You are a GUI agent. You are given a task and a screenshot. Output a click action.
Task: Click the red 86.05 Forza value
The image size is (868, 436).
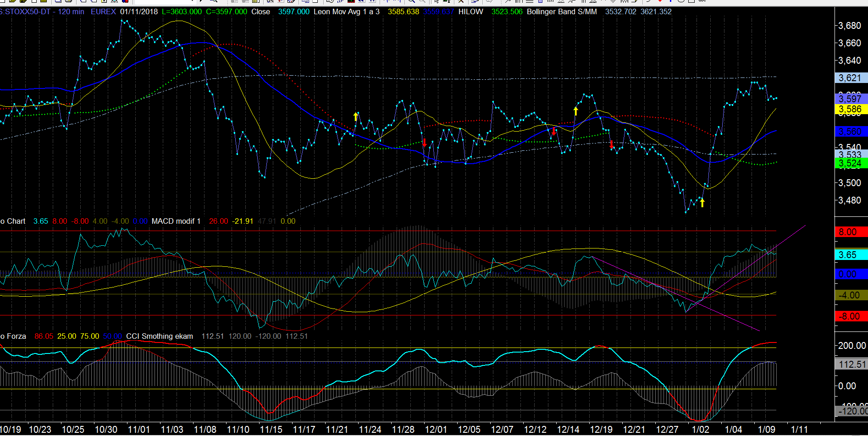pyautogui.click(x=44, y=336)
